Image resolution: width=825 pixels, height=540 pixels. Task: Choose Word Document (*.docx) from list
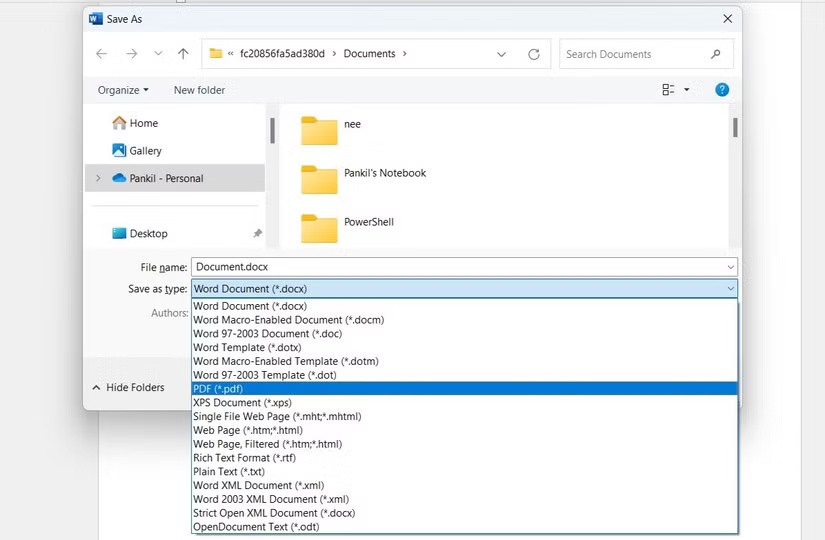(x=465, y=306)
